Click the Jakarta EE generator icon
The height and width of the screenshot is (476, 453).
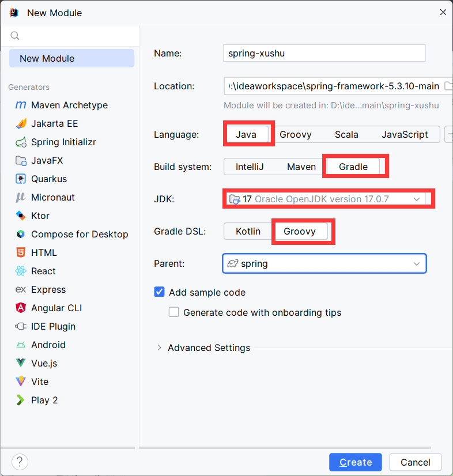point(21,123)
